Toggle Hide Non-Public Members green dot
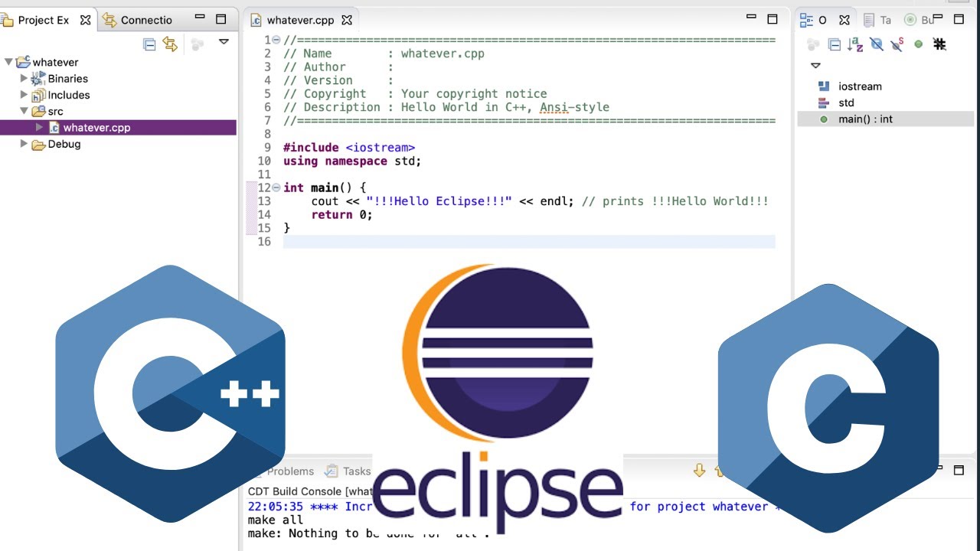The image size is (980, 551). point(918,44)
